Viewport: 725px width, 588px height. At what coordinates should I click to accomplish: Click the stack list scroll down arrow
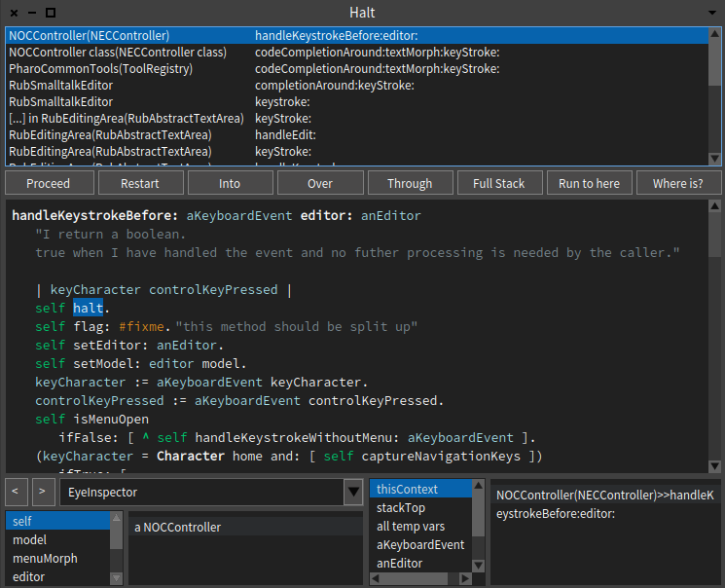click(714, 159)
